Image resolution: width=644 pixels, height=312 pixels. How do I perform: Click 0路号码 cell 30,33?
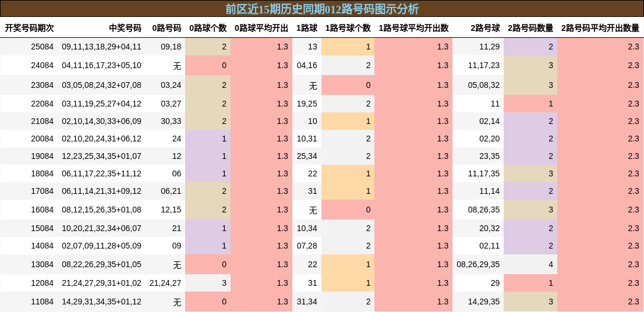tap(171, 121)
